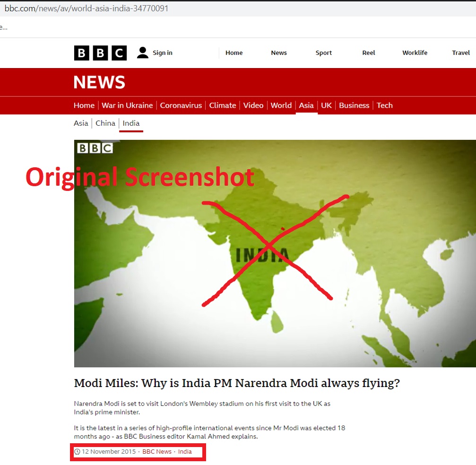
Task: Click the browser URL address field
Action: 238,9
